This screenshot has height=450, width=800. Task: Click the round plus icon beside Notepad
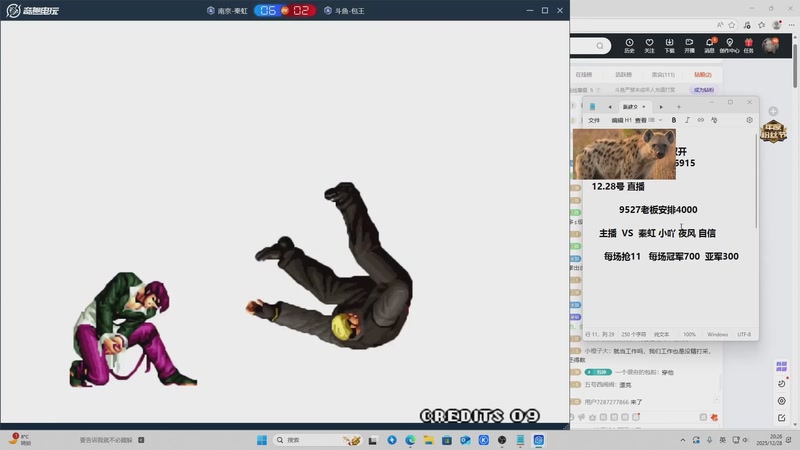click(773, 111)
